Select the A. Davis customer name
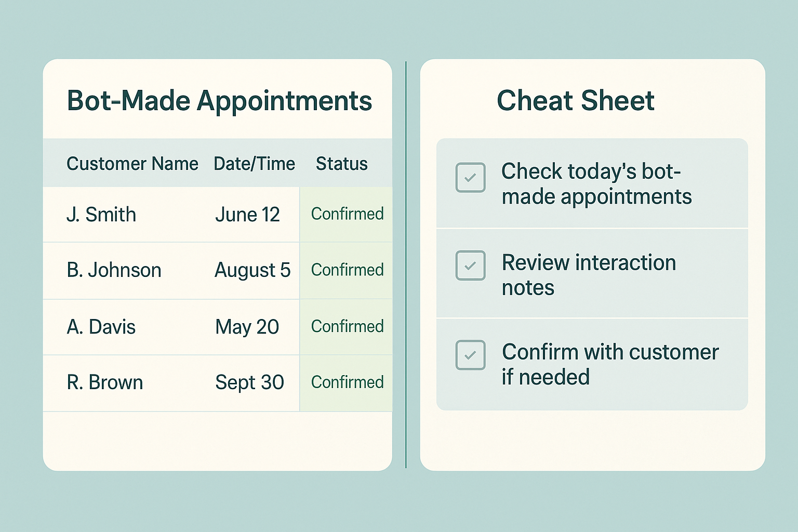This screenshot has height=532, width=798. pyautogui.click(x=101, y=327)
